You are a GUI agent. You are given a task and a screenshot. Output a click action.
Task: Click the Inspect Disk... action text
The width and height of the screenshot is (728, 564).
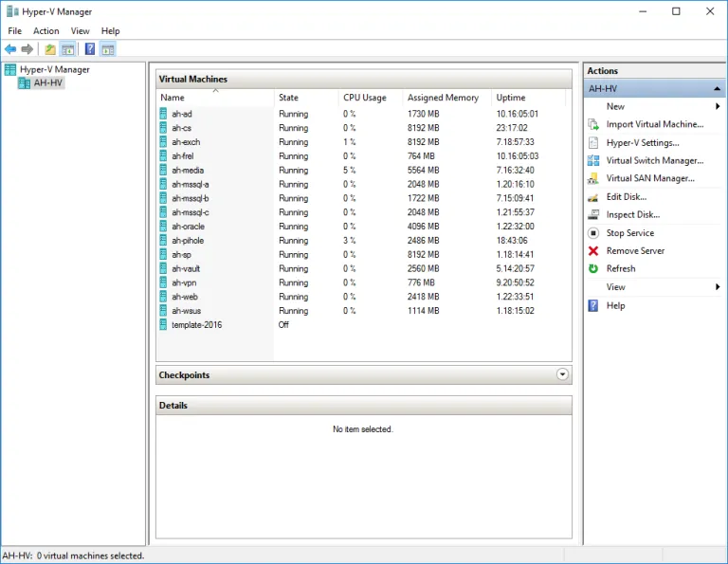633,215
